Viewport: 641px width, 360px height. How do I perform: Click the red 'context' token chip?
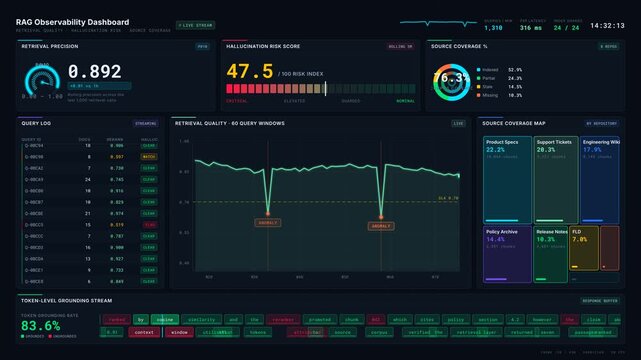144,332
